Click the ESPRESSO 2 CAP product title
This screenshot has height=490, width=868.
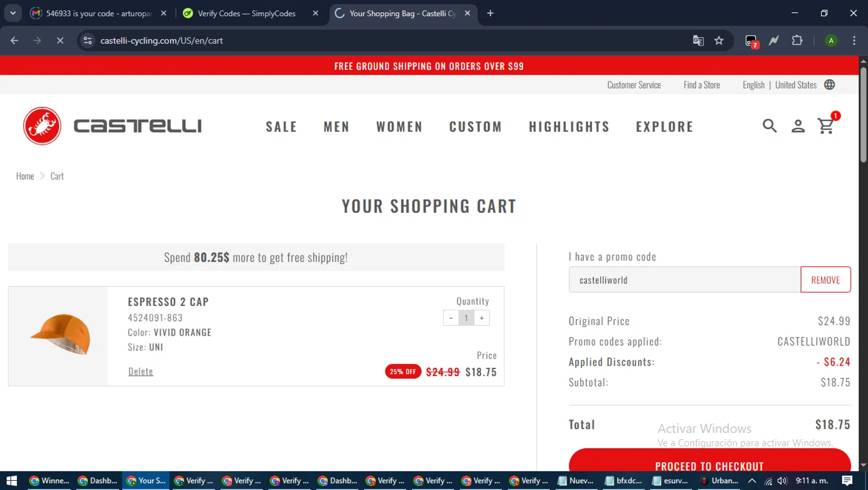tap(168, 302)
